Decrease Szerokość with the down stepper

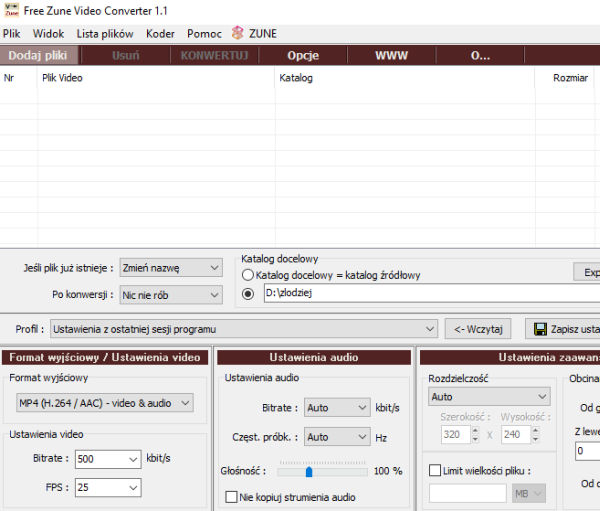tap(475, 439)
